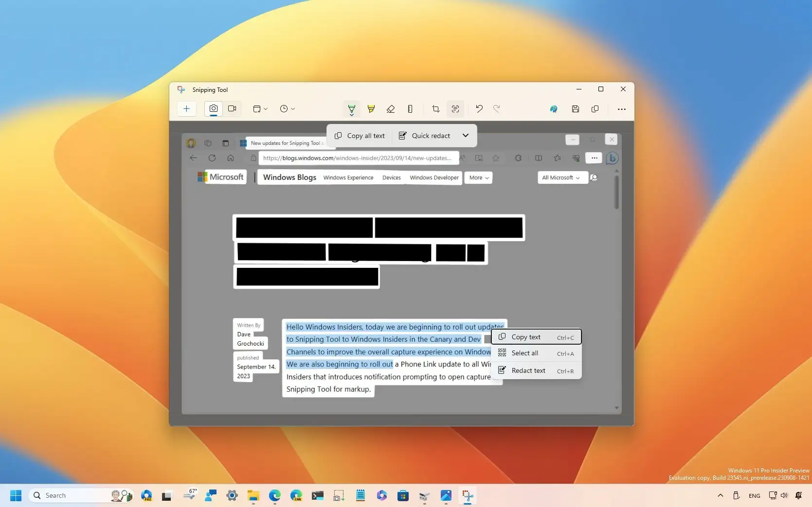
Task: Expand the Quick redact options chevron
Action: 466,136
